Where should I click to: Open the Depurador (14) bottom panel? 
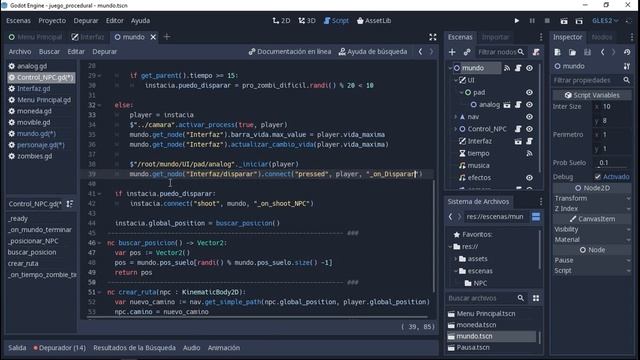(x=60, y=348)
